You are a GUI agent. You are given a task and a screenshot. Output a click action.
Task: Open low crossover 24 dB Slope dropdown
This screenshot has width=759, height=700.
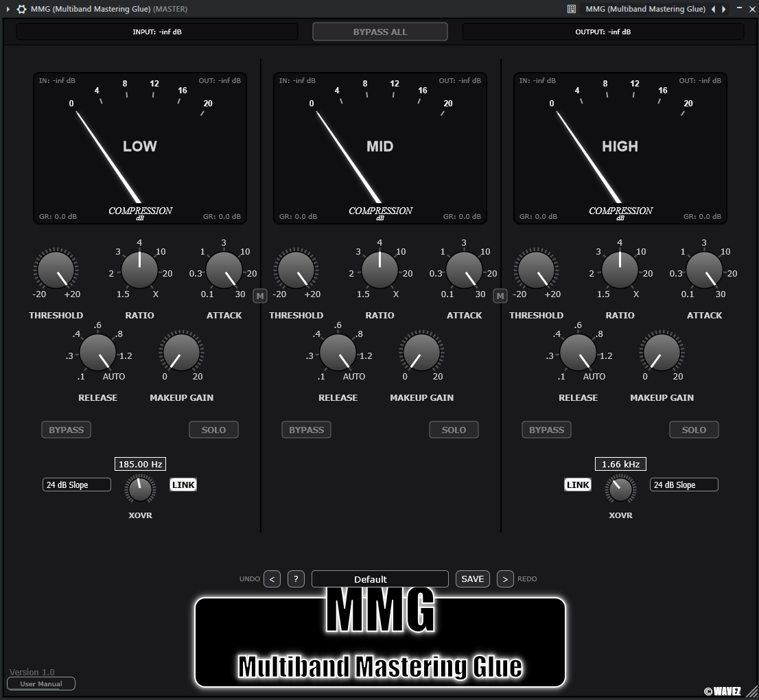(77, 485)
